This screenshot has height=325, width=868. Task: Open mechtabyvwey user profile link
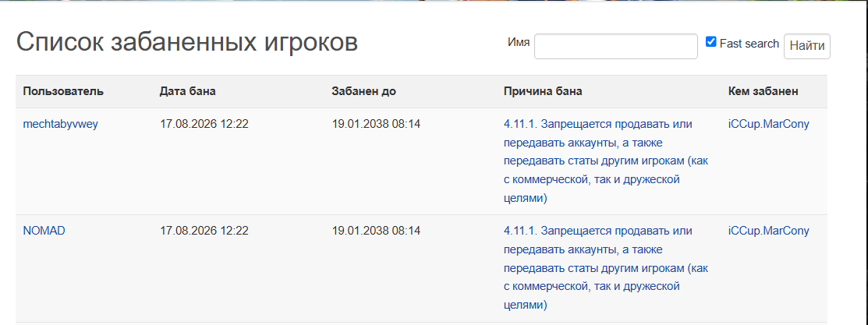pos(60,124)
